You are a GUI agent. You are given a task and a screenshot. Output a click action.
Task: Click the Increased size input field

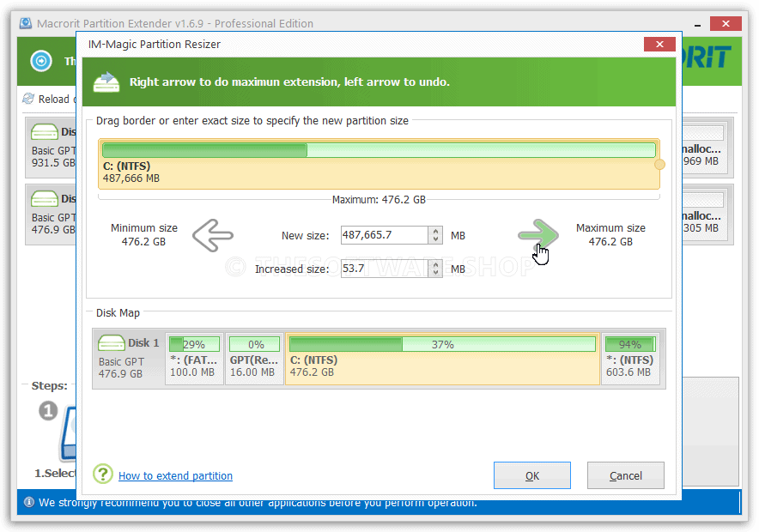[385, 269]
